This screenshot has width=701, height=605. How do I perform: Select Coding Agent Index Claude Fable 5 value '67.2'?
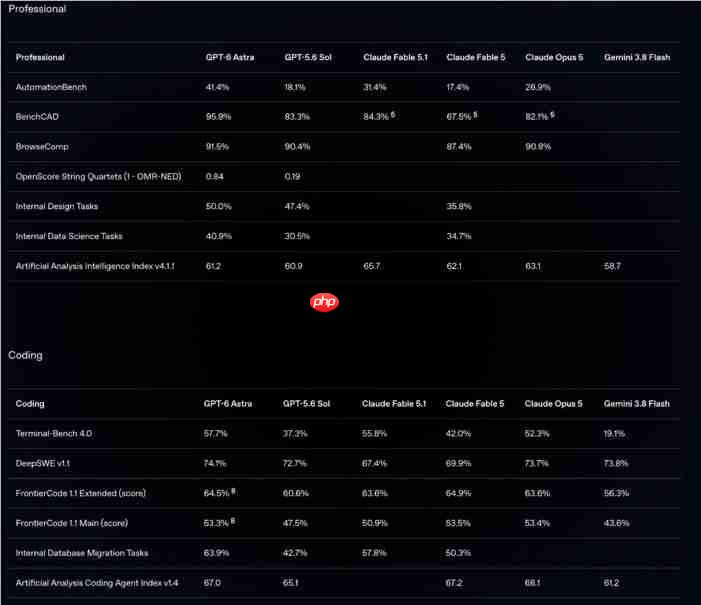(454, 583)
